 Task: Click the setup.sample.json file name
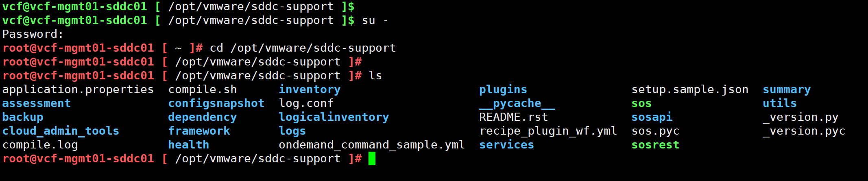(x=690, y=89)
